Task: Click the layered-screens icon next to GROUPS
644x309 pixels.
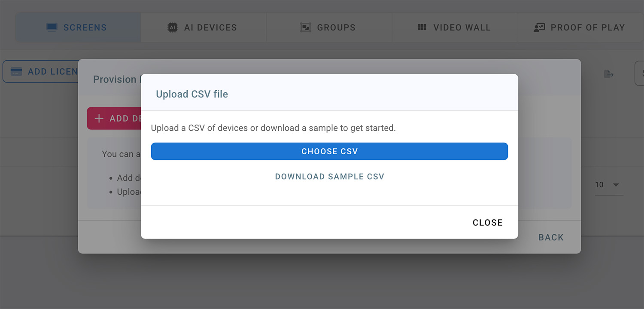Action: click(306, 27)
